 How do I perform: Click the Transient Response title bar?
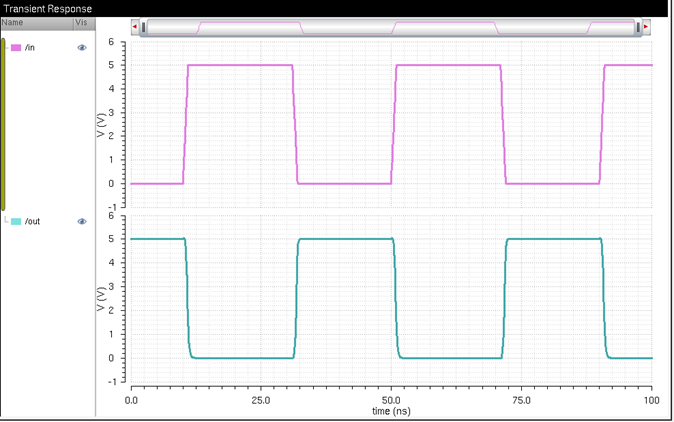[x=334, y=8]
